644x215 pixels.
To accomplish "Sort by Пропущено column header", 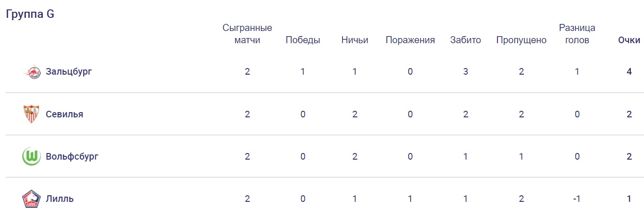I will tap(521, 40).
